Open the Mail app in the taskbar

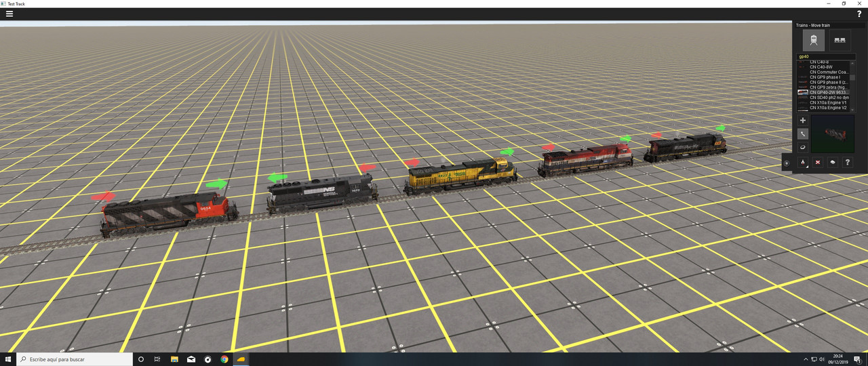[191, 359]
